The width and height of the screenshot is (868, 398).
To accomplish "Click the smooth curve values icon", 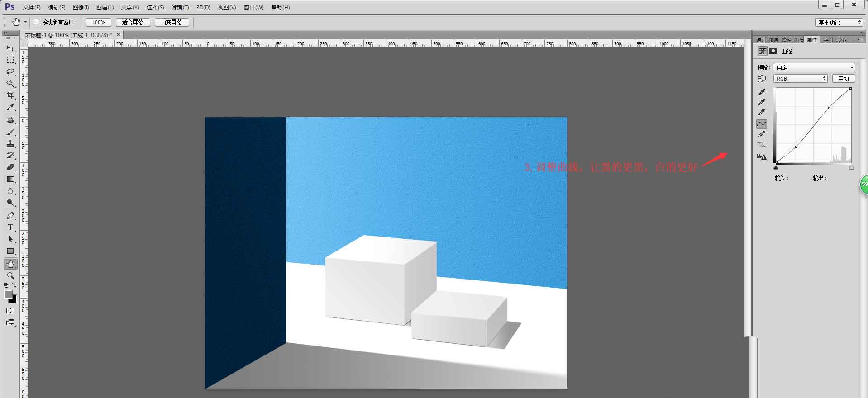I will click(x=762, y=145).
